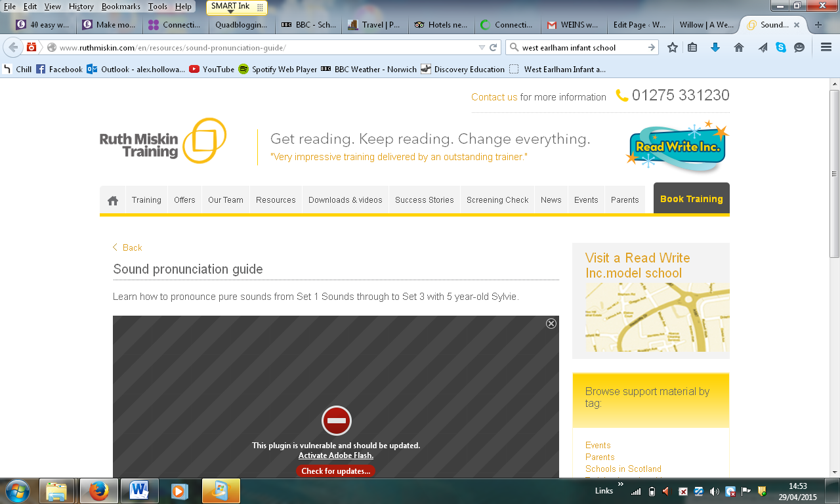Open the downloads arrow icon
The width and height of the screenshot is (840, 504).
coord(715,47)
